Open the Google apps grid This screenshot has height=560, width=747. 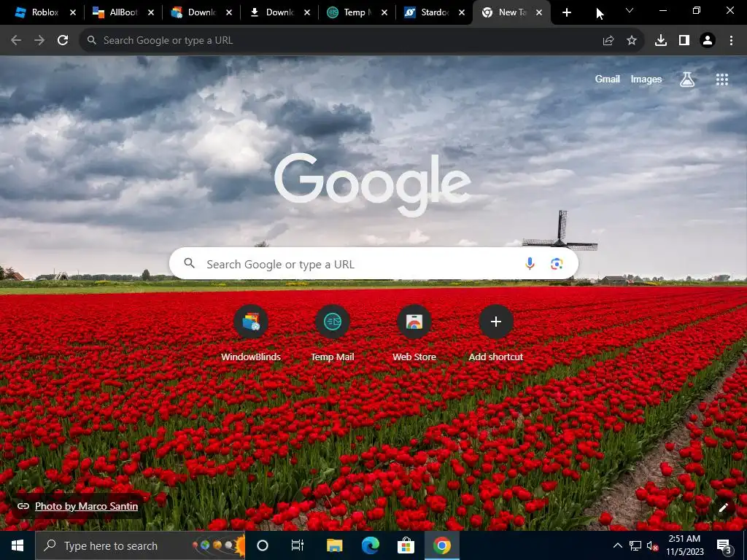pyautogui.click(x=722, y=79)
